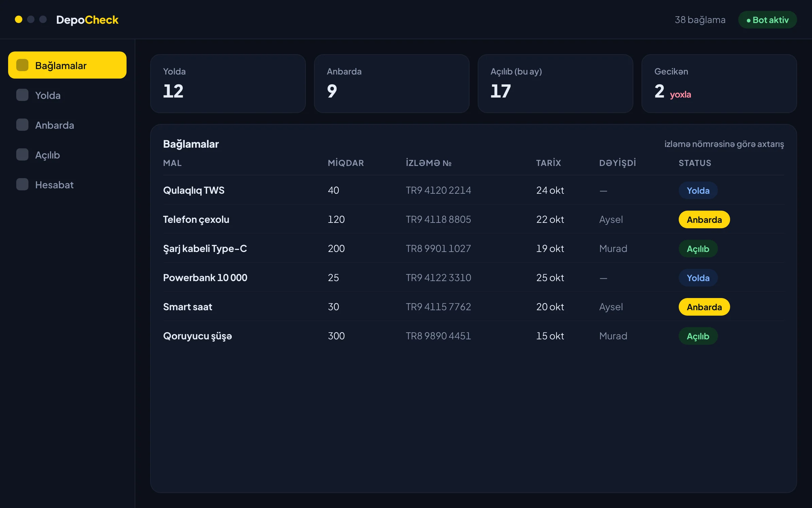
Task: Click the red yoxla link
Action: click(680, 94)
